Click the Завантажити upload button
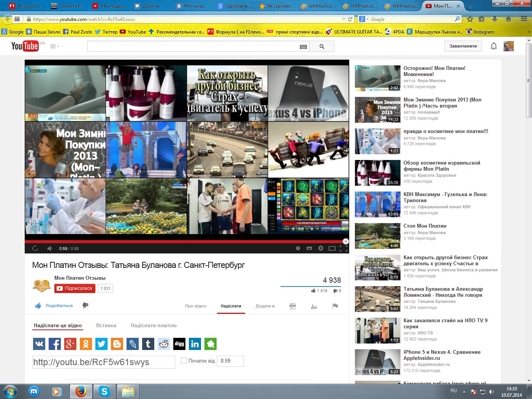This screenshot has height=399, width=532. point(463,46)
